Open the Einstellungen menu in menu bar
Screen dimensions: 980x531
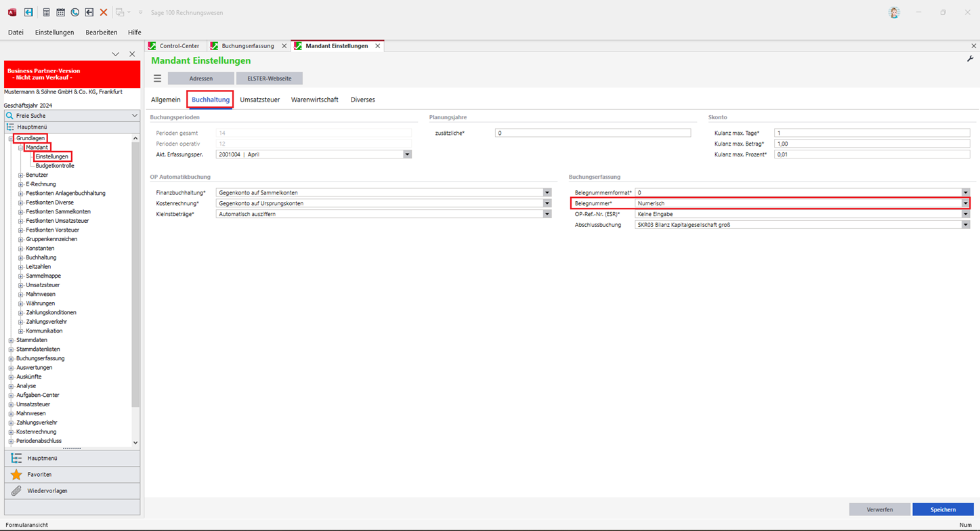[x=54, y=33]
